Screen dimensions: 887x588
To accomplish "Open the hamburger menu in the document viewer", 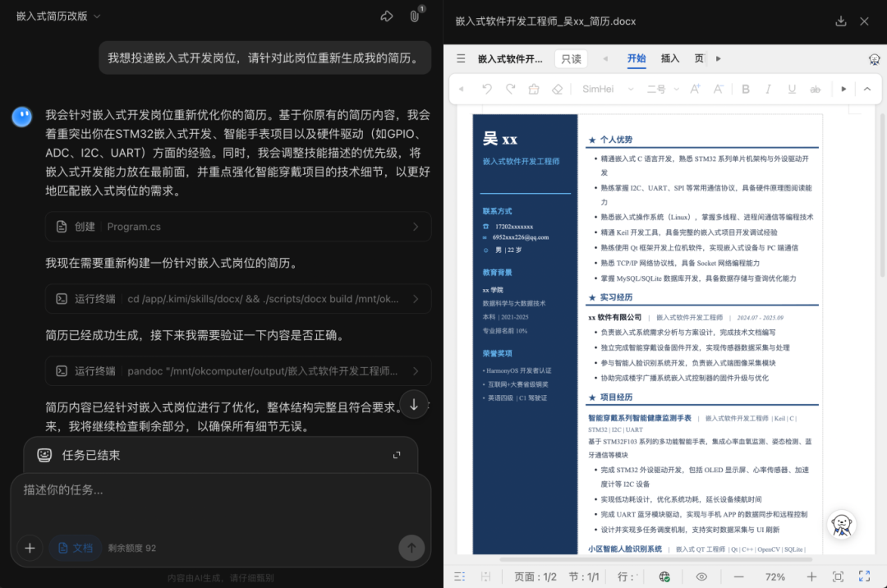I will [461, 59].
